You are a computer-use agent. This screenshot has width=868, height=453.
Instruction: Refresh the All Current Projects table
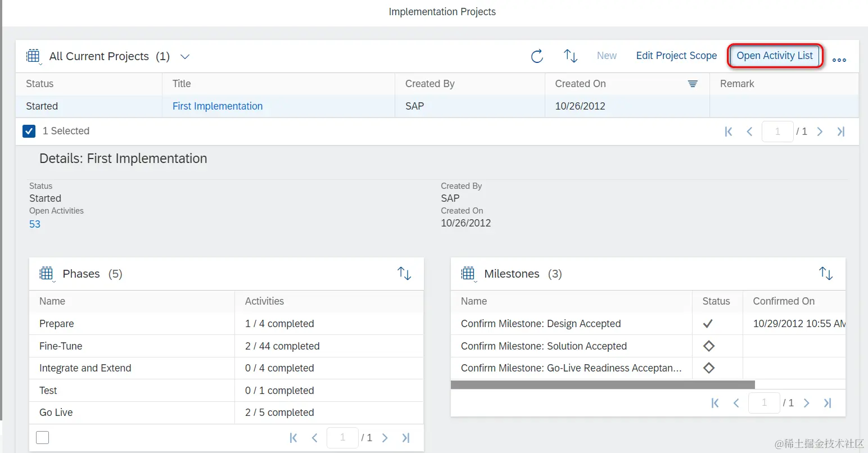point(537,56)
